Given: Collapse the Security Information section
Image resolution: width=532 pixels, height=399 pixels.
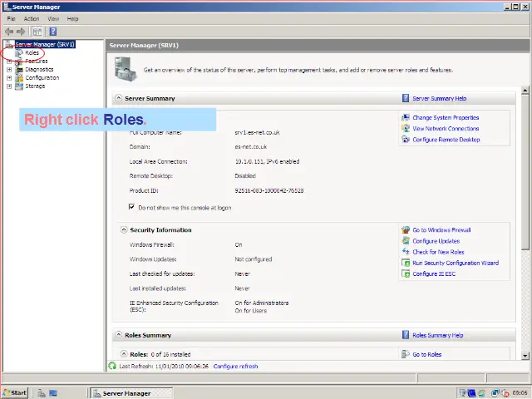Looking at the screenshot, I should [123, 230].
